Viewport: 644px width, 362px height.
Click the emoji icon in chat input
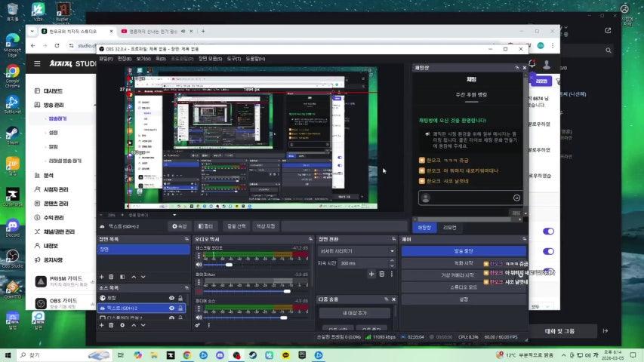point(516,198)
